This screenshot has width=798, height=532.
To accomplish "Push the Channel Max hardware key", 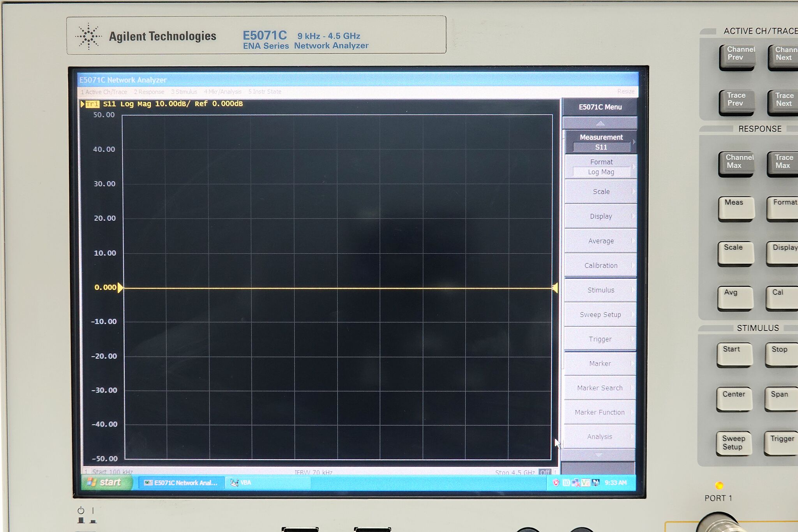I will click(736, 164).
